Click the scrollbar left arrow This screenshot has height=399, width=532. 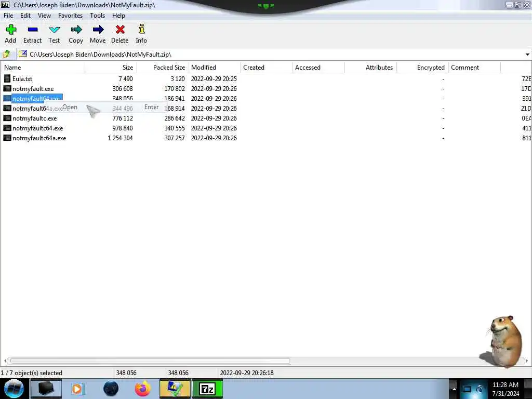[x=5, y=361]
